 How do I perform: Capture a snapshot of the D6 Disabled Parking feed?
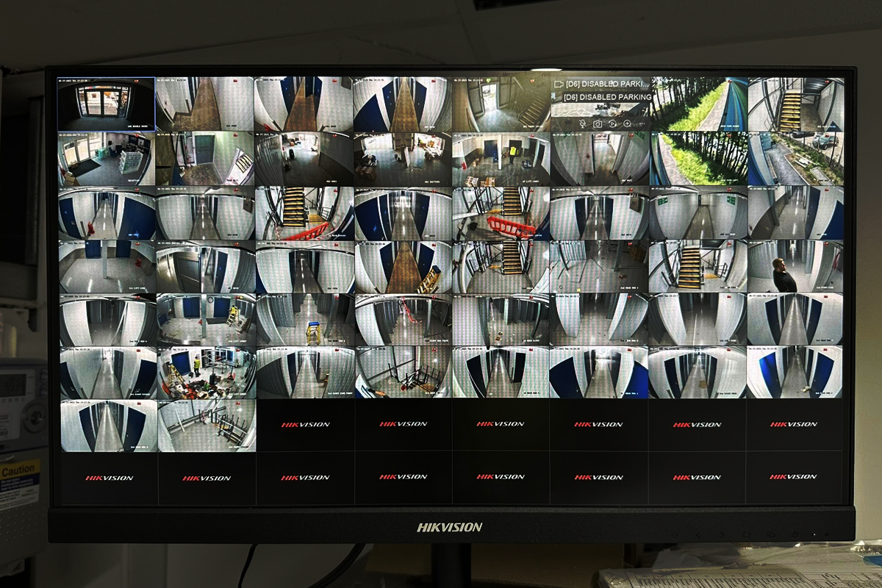point(598,124)
